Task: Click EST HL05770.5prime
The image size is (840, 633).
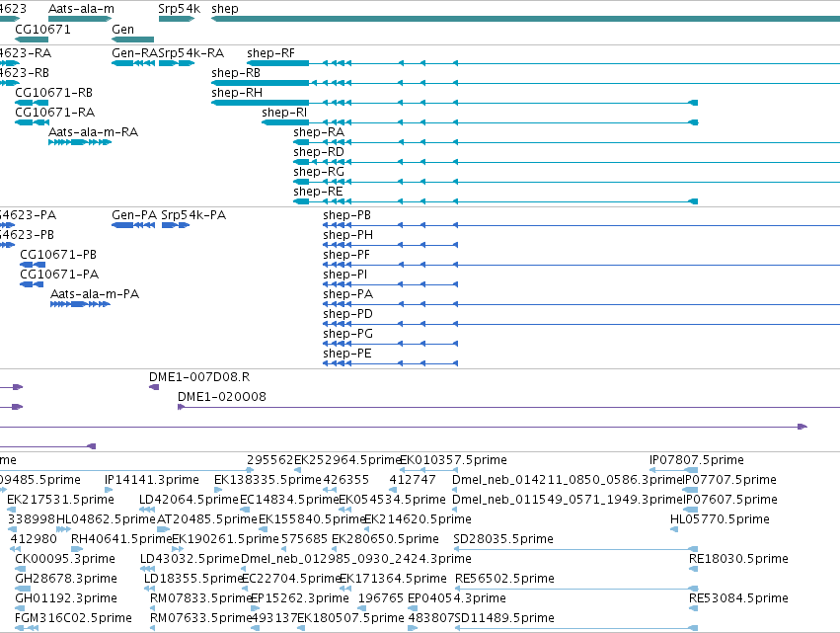Action: (720, 519)
